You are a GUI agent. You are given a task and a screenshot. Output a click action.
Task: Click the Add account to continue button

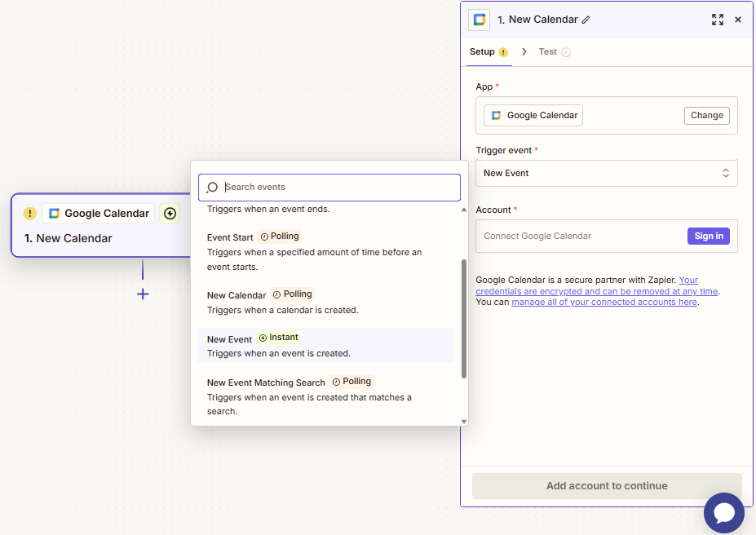point(607,486)
